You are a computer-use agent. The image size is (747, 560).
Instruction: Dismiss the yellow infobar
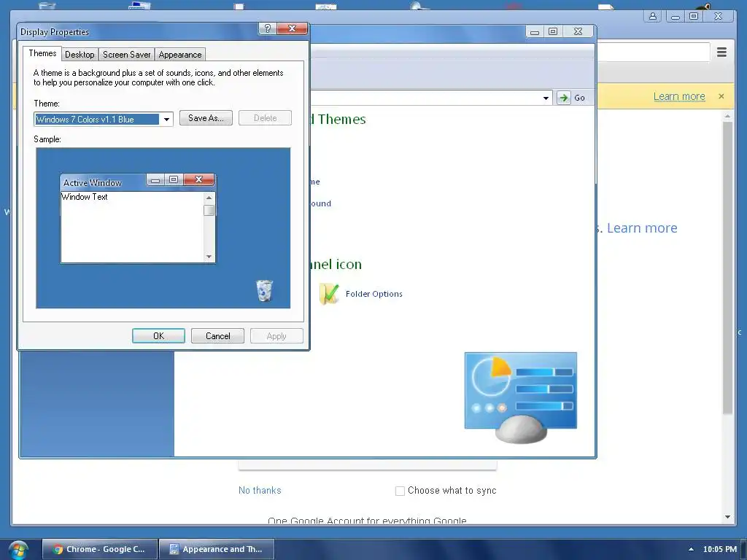[721, 96]
